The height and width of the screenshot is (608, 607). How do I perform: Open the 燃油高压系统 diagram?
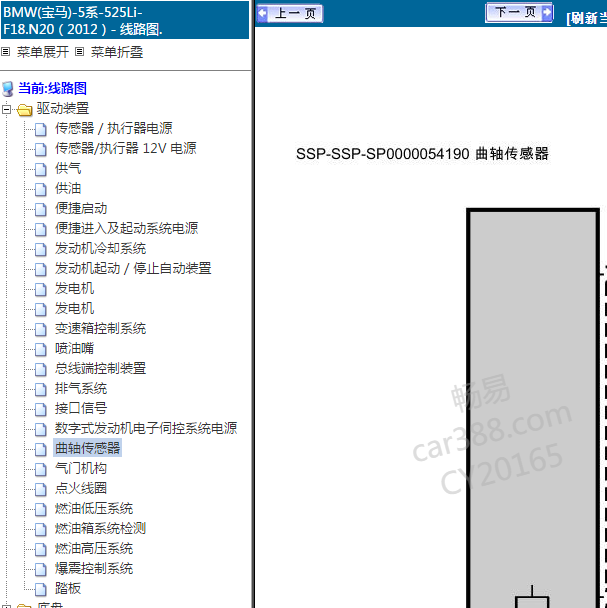94,548
